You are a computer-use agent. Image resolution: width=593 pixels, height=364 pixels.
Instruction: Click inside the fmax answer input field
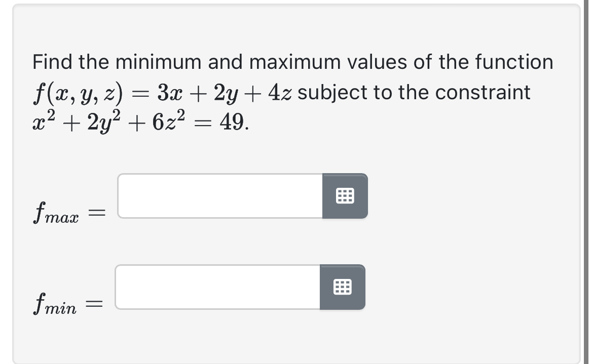pyautogui.click(x=218, y=196)
